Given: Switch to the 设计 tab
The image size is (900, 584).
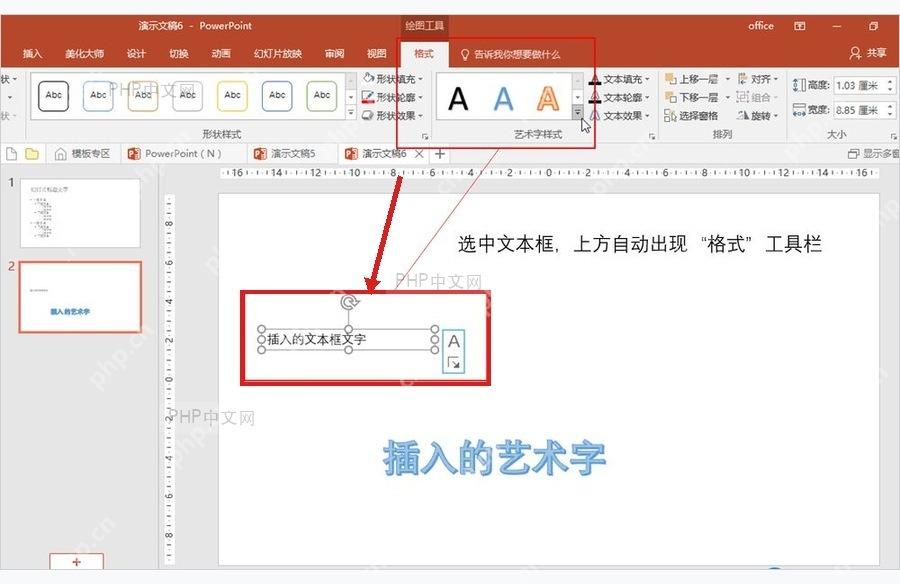Looking at the screenshot, I should (136, 53).
